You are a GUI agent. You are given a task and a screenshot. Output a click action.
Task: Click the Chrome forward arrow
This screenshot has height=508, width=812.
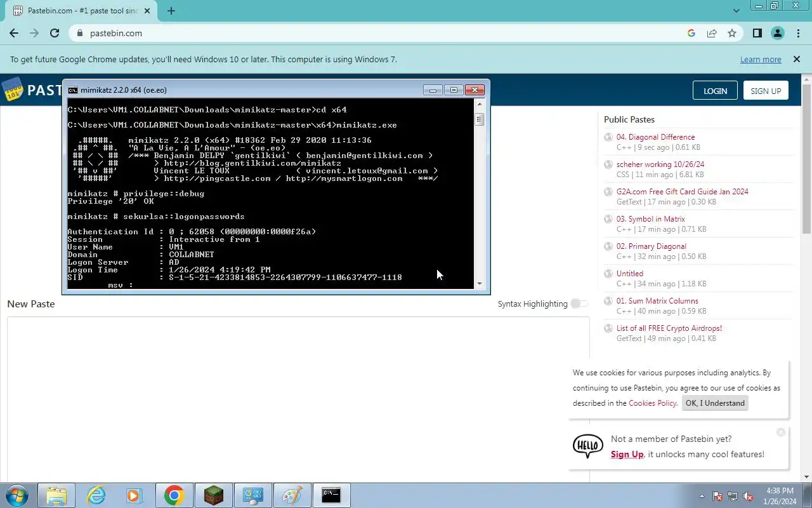click(34, 33)
